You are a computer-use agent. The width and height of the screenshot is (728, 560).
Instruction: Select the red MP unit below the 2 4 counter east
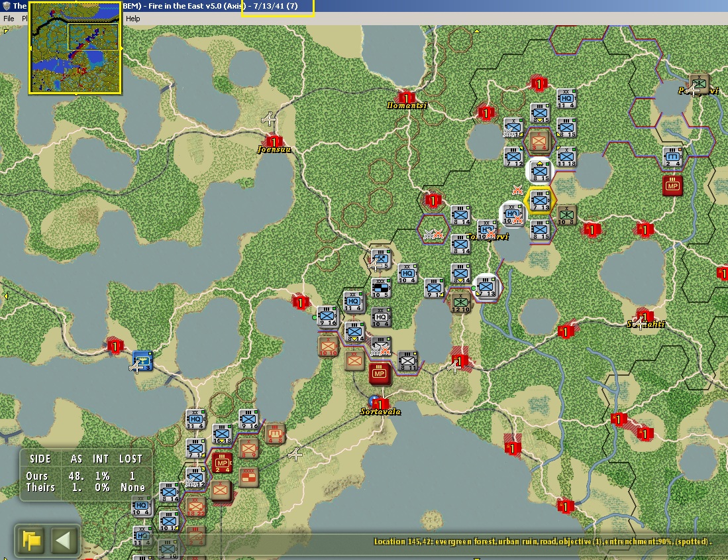click(x=673, y=186)
